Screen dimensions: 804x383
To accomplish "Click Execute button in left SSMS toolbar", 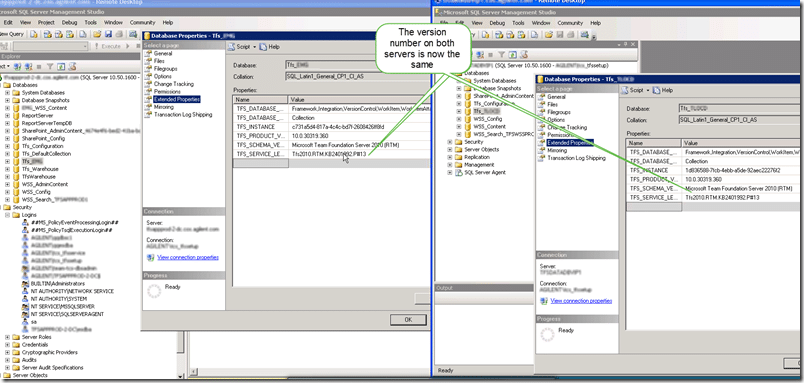I will point(107,46).
